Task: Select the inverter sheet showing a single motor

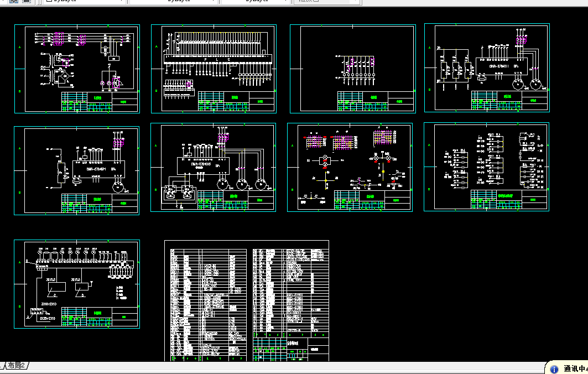Action: pyautogui.click(x=76, y=171)
